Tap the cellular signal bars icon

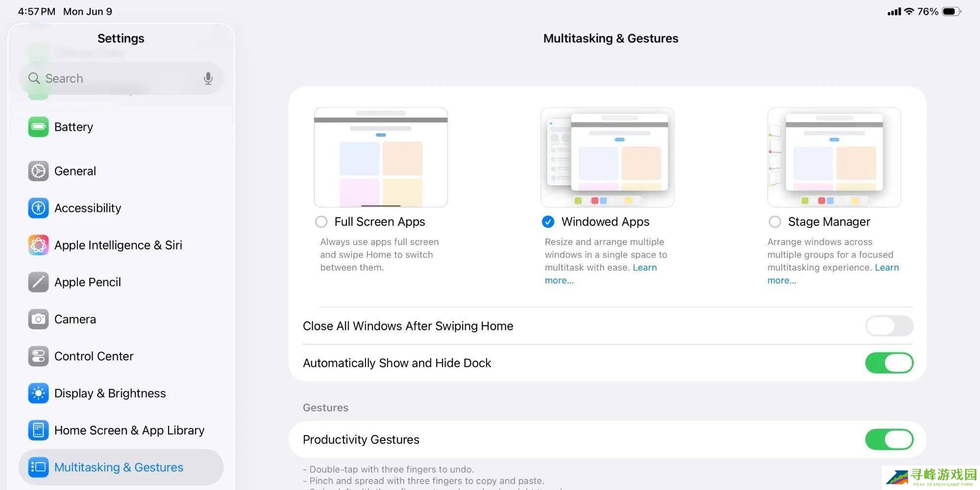pos(894,12)
